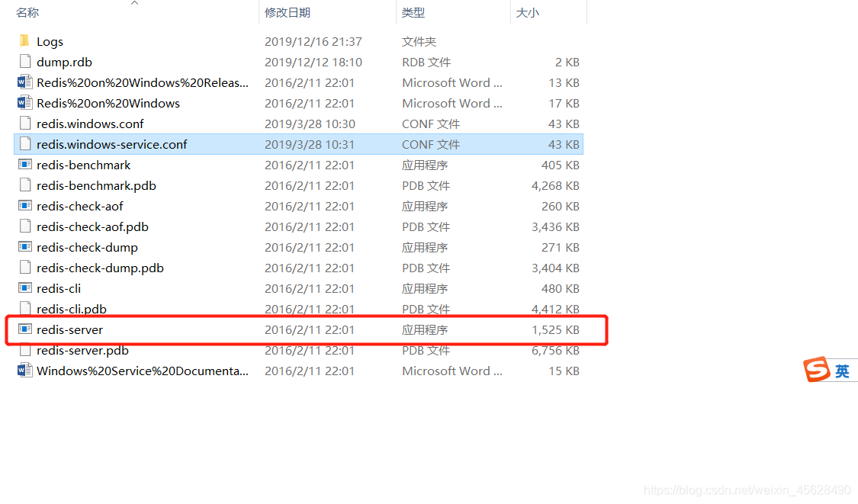Click the sort arrow above the 名称 column
Image resolution: width=858 pixels, height=504 pixels.
[134, 3]
